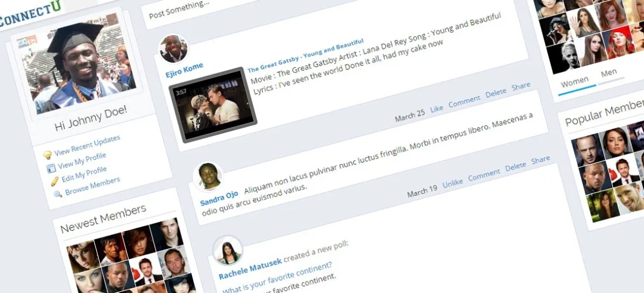This screenshot has height=293, width=644.
Task: Comment on the March 19 post
Action: 484,174
